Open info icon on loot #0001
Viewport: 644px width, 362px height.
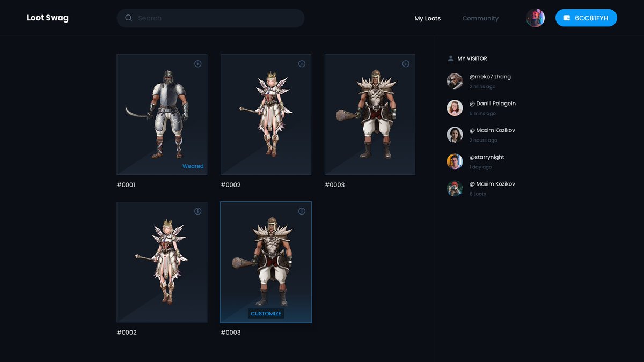coord(197,63)
